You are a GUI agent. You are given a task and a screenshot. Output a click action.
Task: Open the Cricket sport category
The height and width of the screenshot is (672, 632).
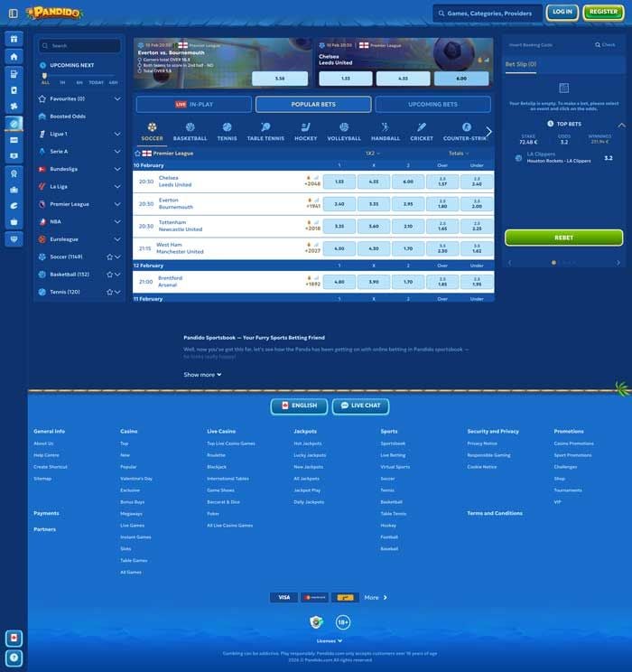[x=421, y=132]
